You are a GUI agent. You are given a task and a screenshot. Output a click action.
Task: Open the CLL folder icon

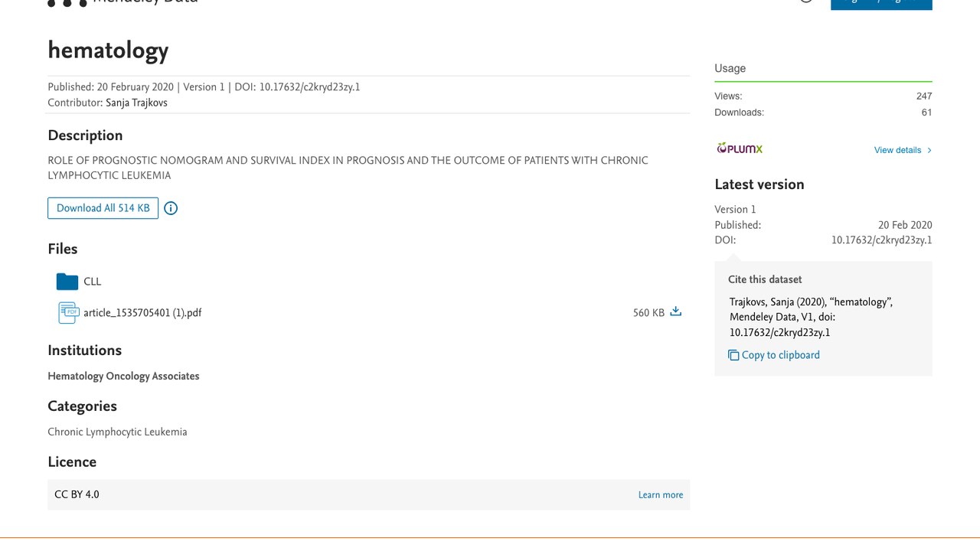pyautogui.click(x=67, y=282)
